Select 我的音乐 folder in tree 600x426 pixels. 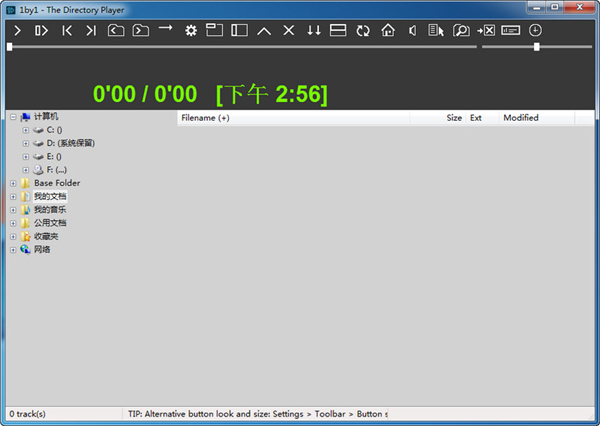(x=49, y=210)
